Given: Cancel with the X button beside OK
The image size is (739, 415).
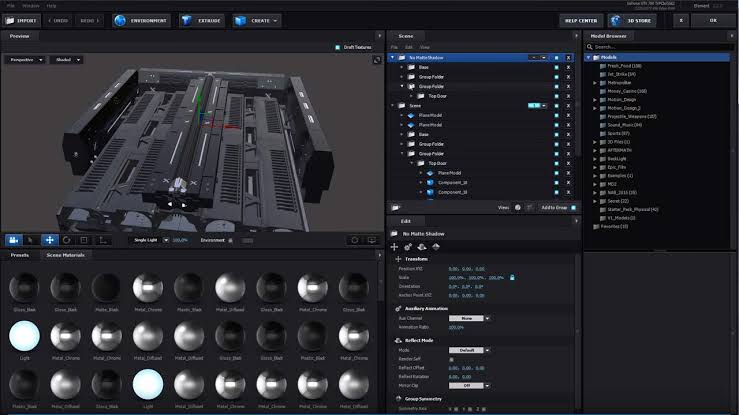Looking at the screenshot, I should pos(681,21).
